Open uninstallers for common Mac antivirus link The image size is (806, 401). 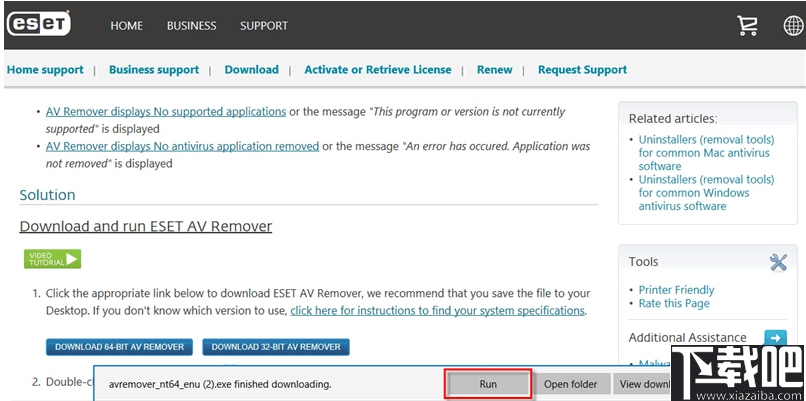(706, 153)
